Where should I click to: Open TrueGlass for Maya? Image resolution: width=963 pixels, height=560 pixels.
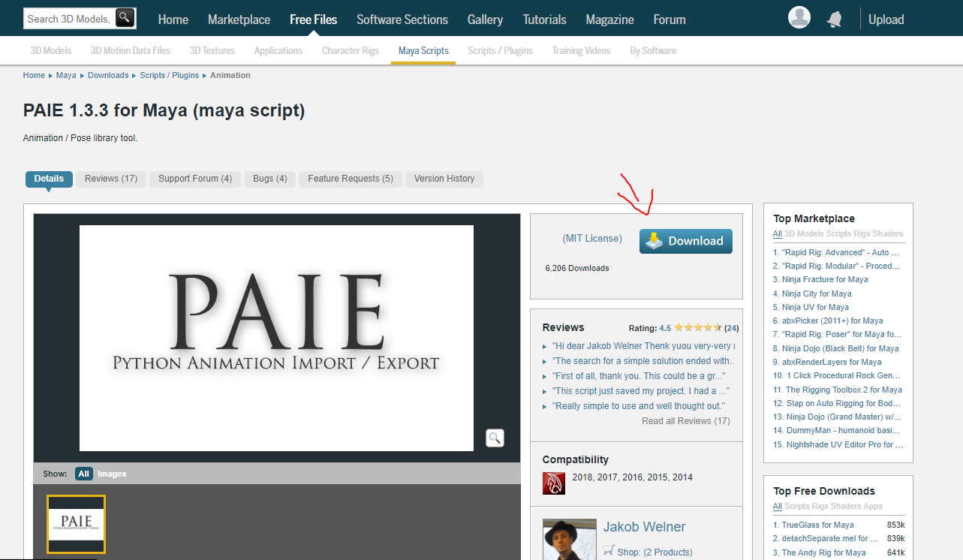818,525
